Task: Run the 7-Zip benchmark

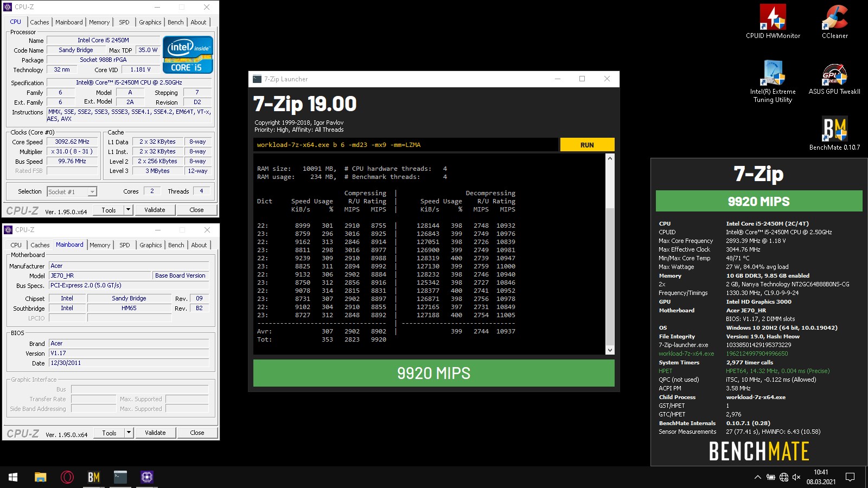Action: click(x=587, y=145)
